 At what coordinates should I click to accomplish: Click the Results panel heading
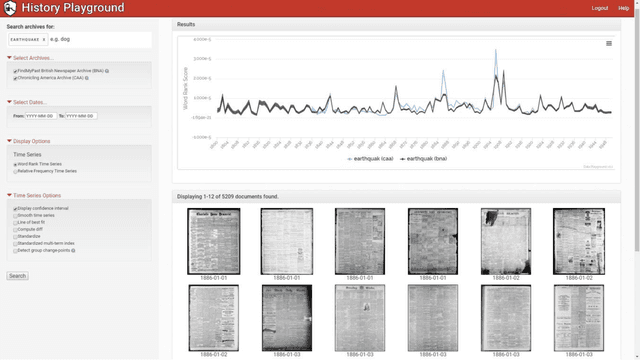tap(186, 24)
